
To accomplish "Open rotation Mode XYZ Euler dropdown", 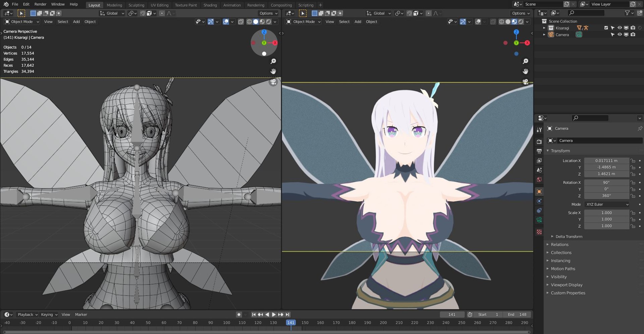I will pos(607,204).
